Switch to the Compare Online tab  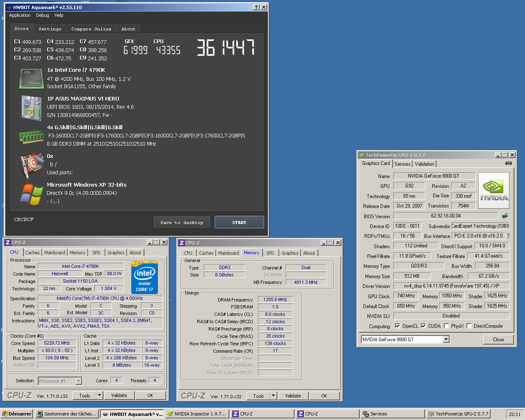[91, 29]
